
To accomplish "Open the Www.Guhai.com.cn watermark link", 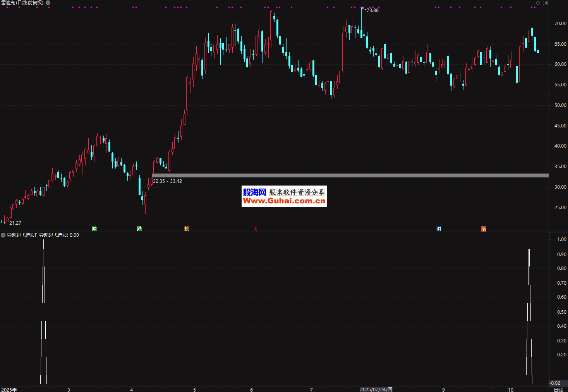I will click(x=284, y=201).
